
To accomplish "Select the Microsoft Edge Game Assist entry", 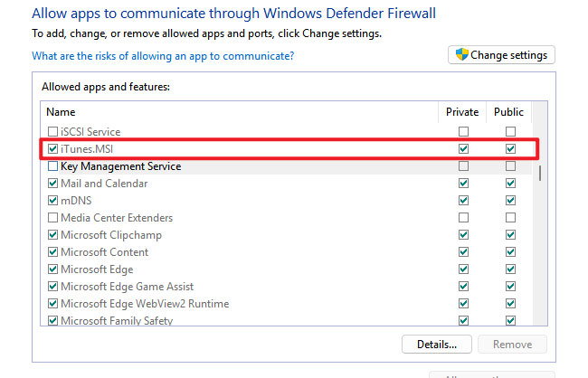I will click(125, 287).
